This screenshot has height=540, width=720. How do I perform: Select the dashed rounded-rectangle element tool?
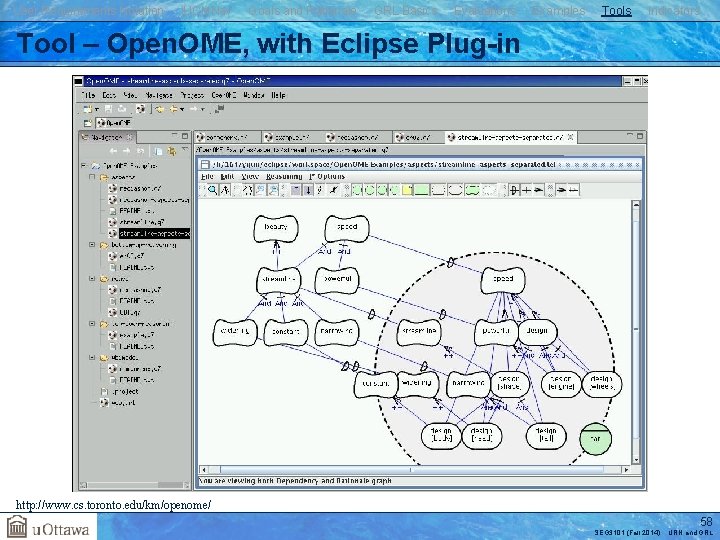coord(490,190)
